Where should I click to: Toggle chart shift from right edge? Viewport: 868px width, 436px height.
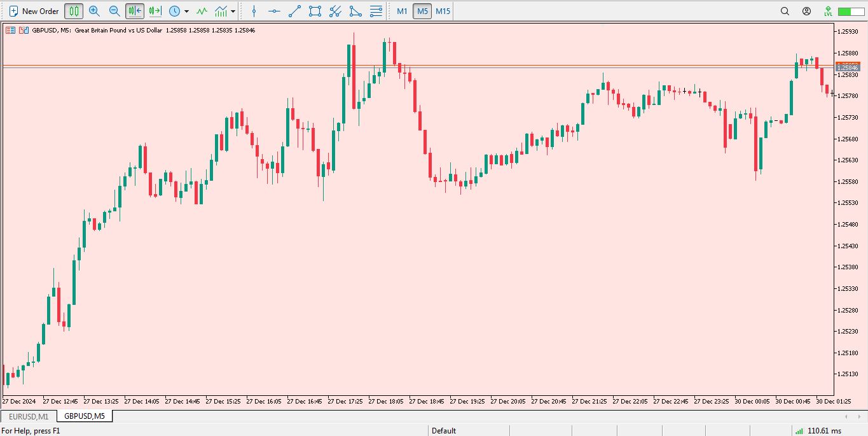pos(155,11)
